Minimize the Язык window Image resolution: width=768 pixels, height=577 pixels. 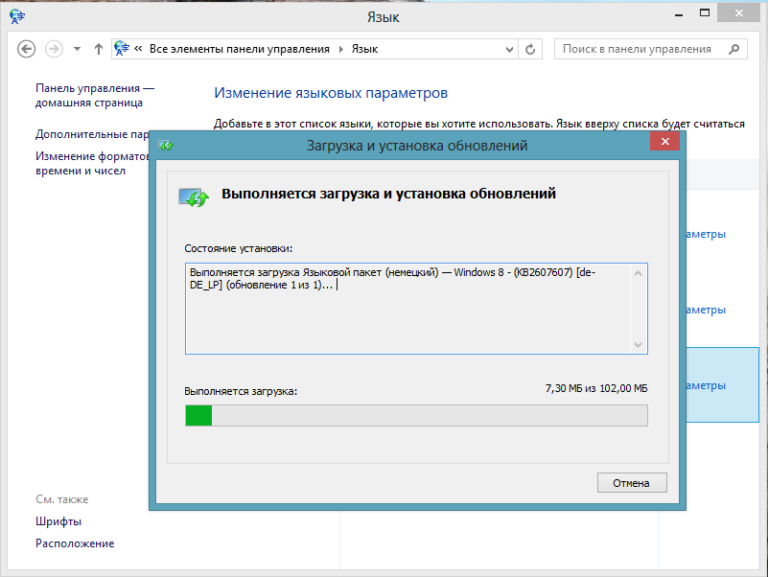tap(678, 15)
